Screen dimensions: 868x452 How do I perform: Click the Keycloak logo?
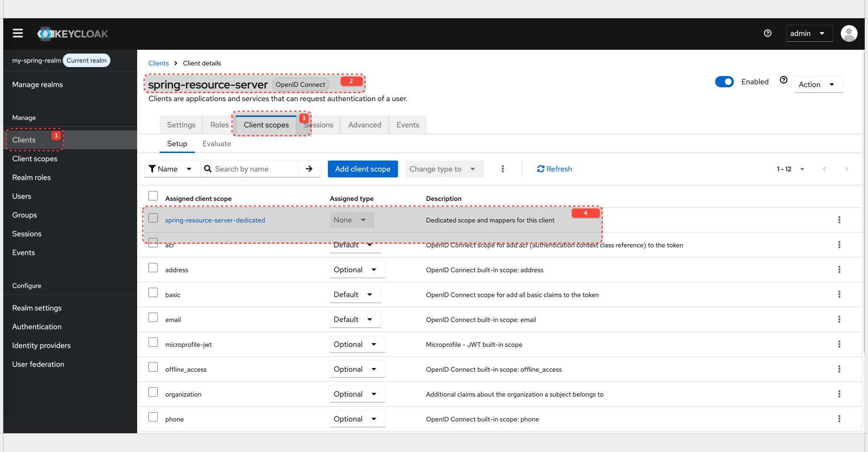tap(72, 33)
